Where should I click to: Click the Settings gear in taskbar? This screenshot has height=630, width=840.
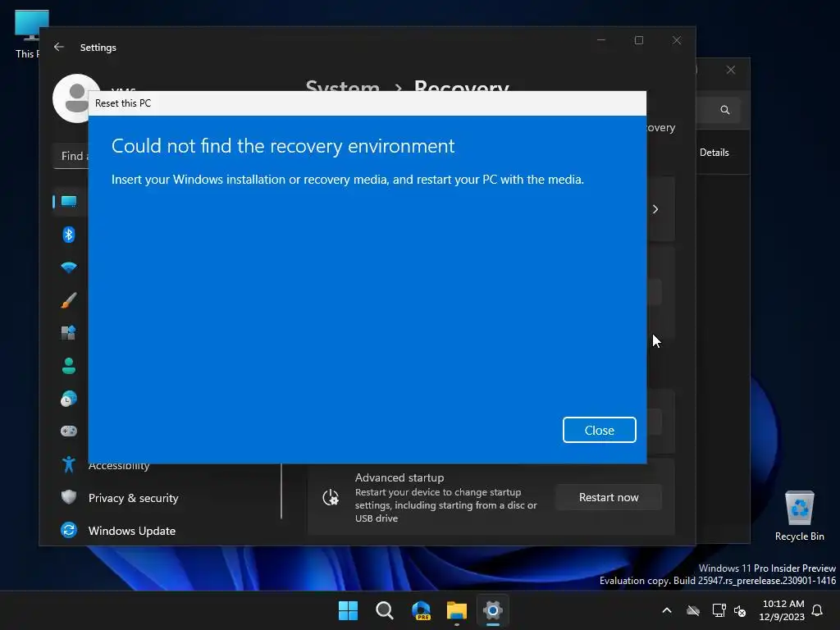coord(493,610)
